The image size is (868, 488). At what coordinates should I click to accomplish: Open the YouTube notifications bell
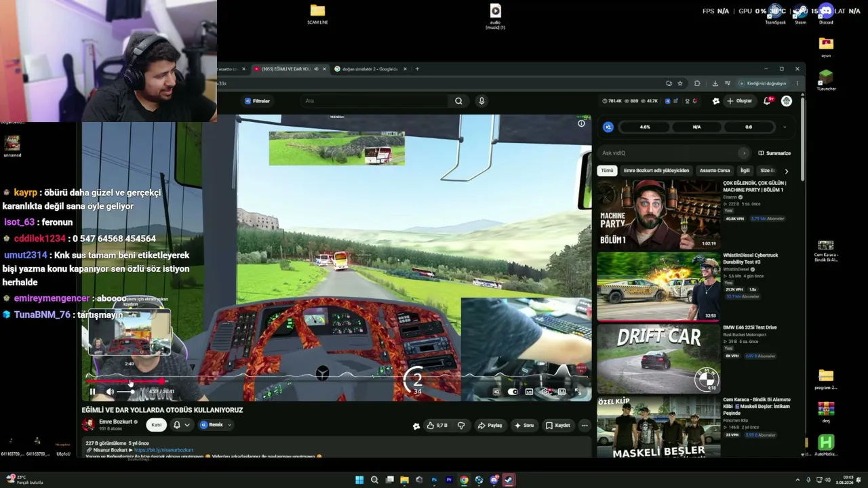[768, 101]
